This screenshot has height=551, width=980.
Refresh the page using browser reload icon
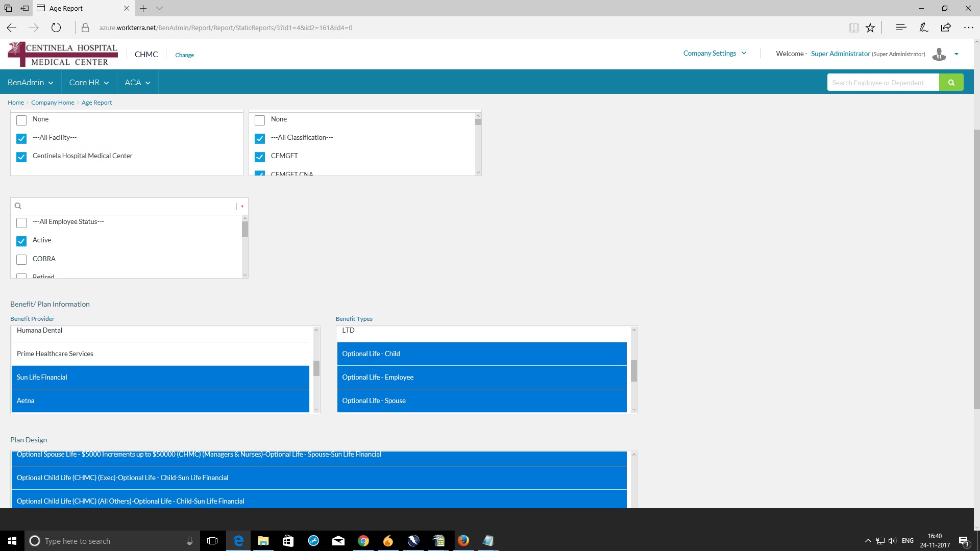pyautogui.click(x=56, y=28)
